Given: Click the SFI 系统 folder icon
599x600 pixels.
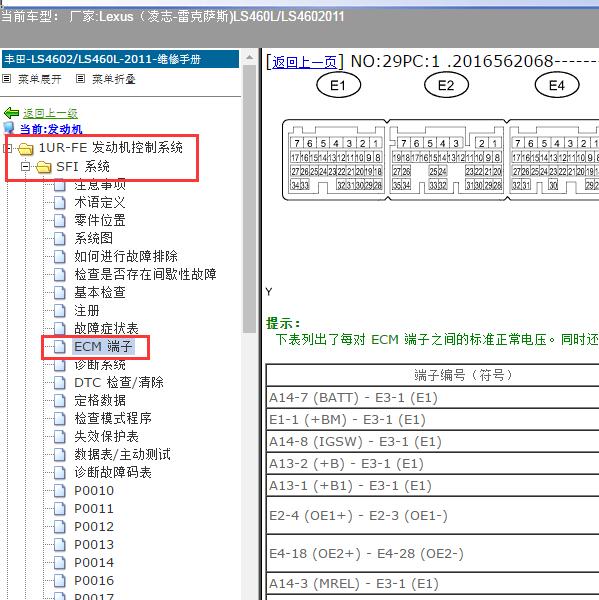Looking at the screenshot, I should click(x=43, y=167).
